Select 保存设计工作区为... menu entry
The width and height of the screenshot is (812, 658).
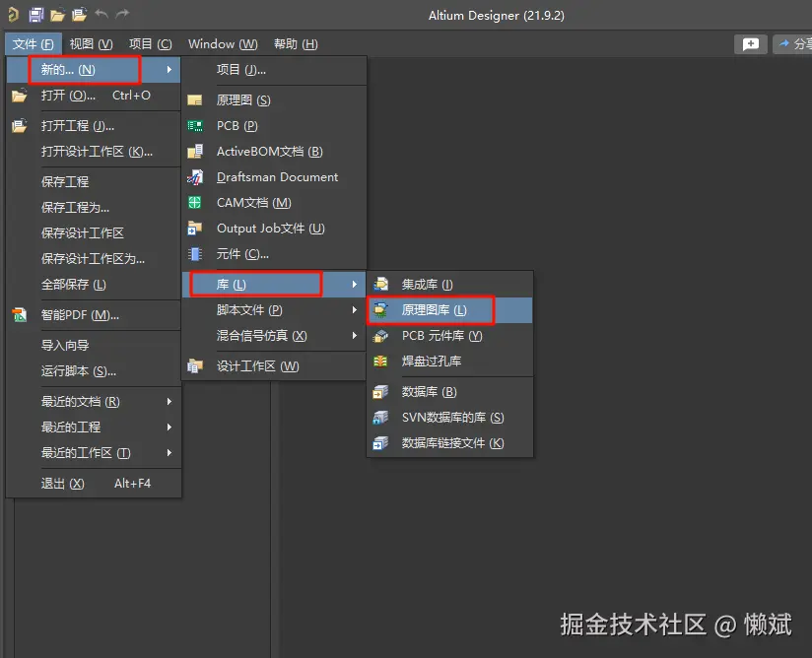click(x=94, y=258)
